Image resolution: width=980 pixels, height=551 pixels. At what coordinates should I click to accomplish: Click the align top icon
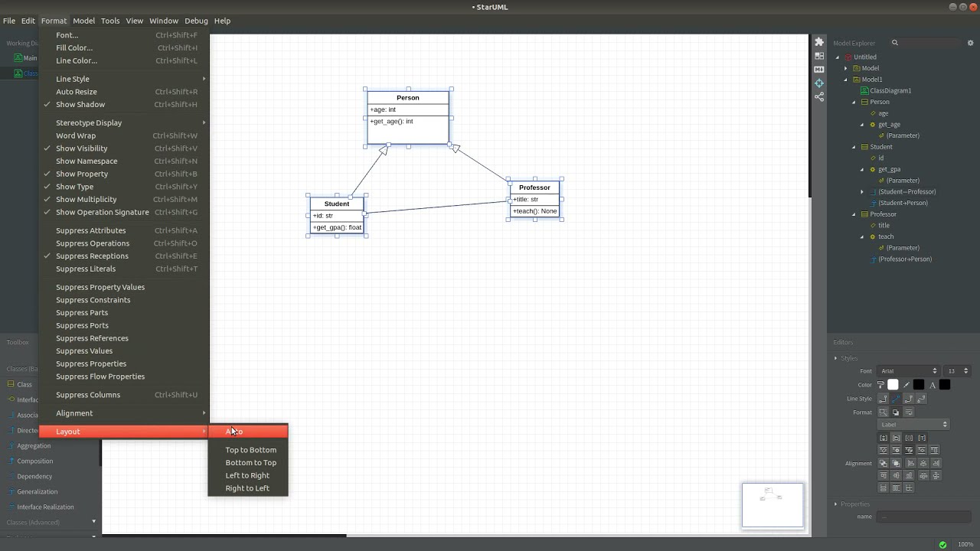(x=883, y=475)
